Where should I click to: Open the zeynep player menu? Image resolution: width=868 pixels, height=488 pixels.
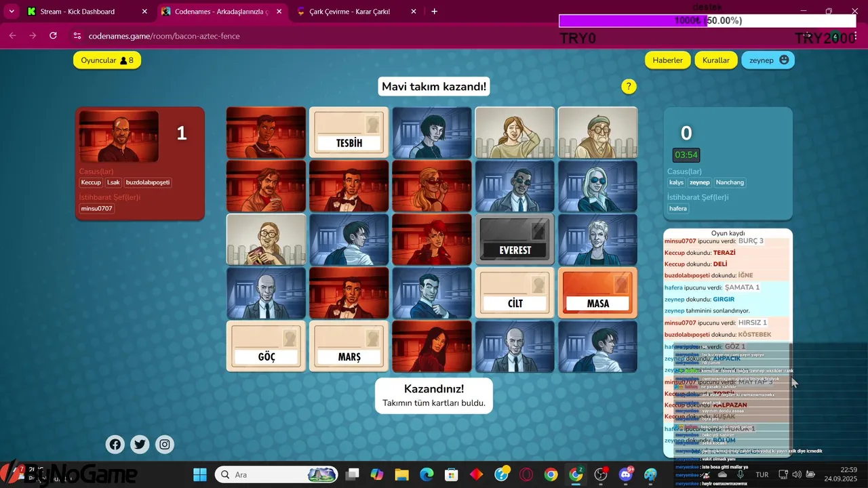[768, 60]
